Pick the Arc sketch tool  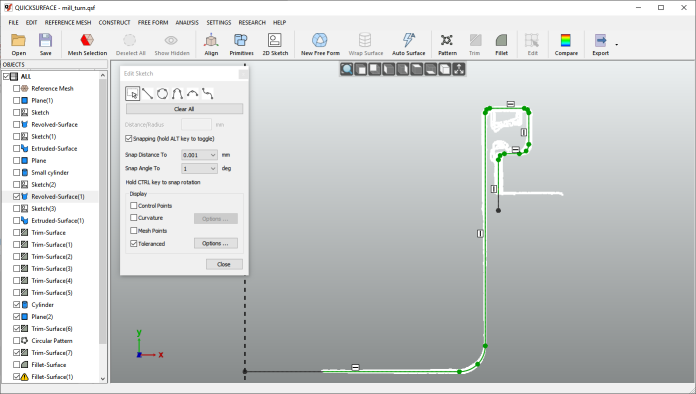[192, 94]
